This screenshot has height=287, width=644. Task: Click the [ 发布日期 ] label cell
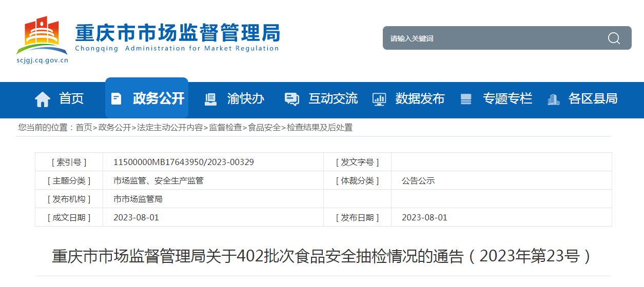[x=357, y=217]
